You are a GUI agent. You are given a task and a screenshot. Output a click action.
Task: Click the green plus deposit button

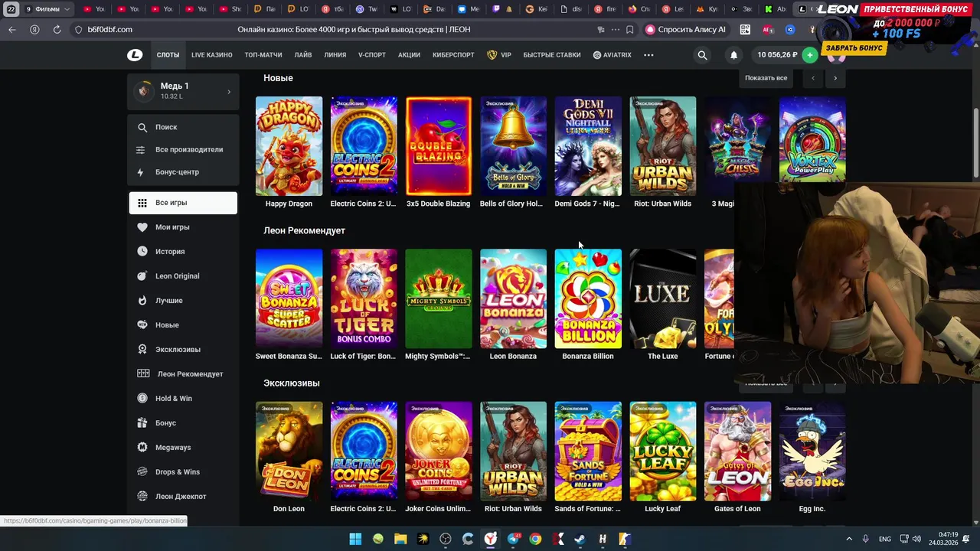[x=810, y=55]
